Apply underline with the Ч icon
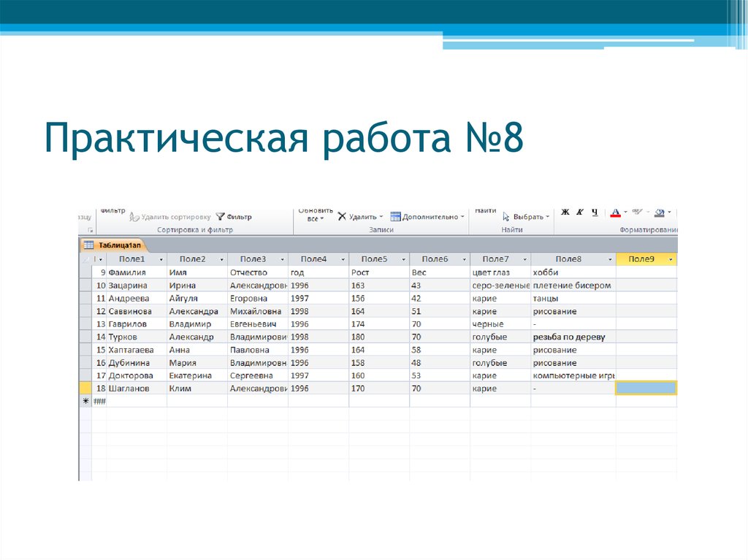 tap(595, 213)
